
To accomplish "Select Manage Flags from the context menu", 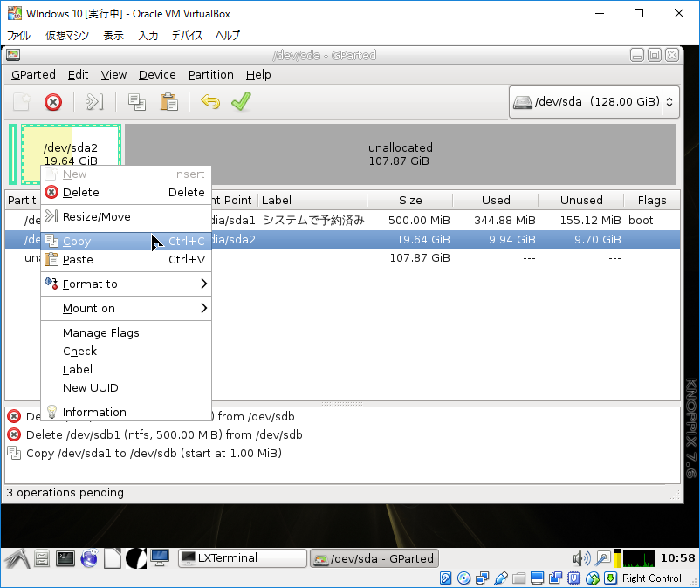I will coord(126,332).
